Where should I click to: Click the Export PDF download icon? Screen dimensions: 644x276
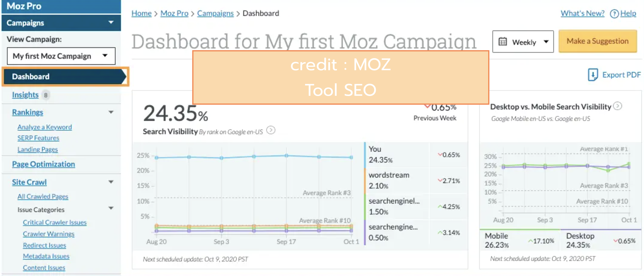tap(592, 75)
